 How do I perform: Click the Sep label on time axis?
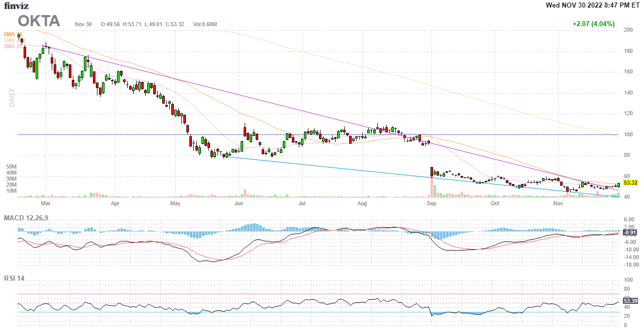431,204
